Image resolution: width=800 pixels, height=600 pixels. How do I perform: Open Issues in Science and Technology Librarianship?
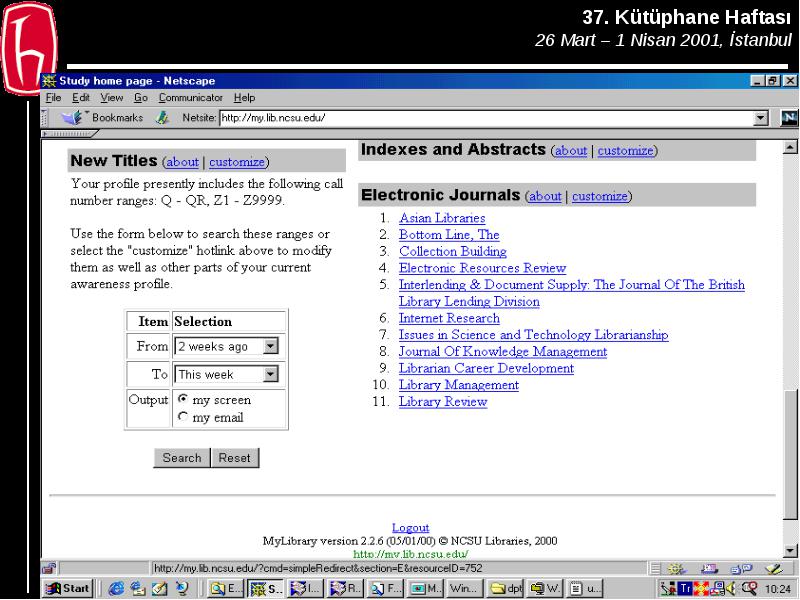point(533,335)
